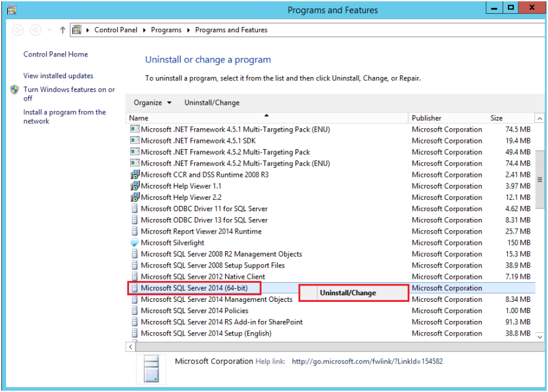Click the scroll down arrow of the list

539,337
